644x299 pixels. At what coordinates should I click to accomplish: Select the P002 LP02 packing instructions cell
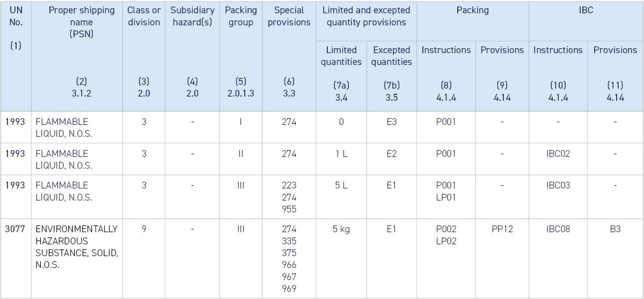(x=446, y=235)
